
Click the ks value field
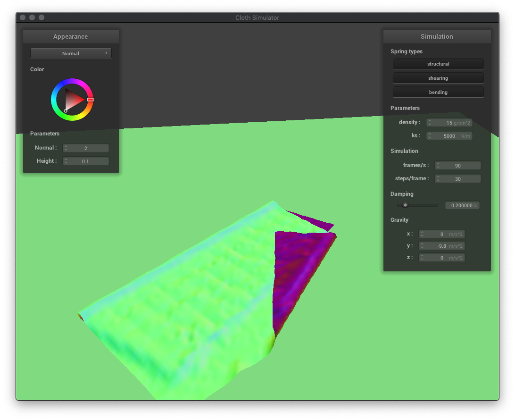[x=449, y=136]
